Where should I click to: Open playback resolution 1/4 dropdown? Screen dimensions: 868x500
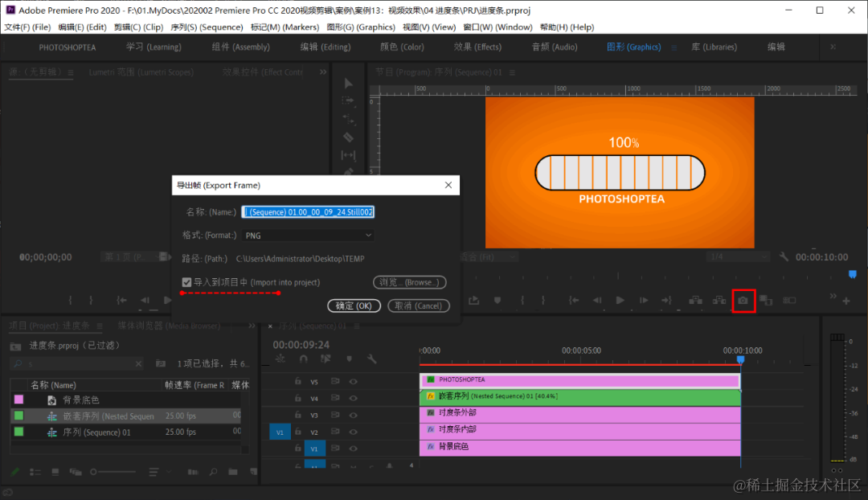[x=738, y=257]
